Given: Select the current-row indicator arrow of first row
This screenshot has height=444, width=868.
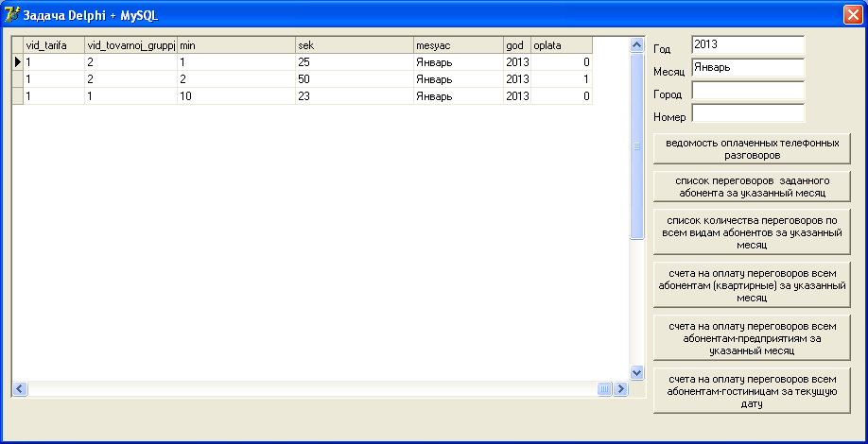Looking at the screenshot, I should (18, 62).
